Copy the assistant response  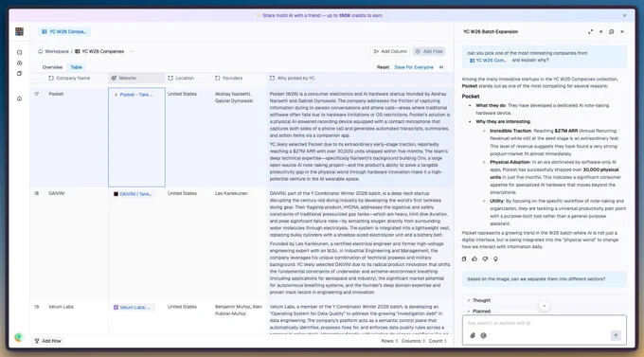coord(464,259)
